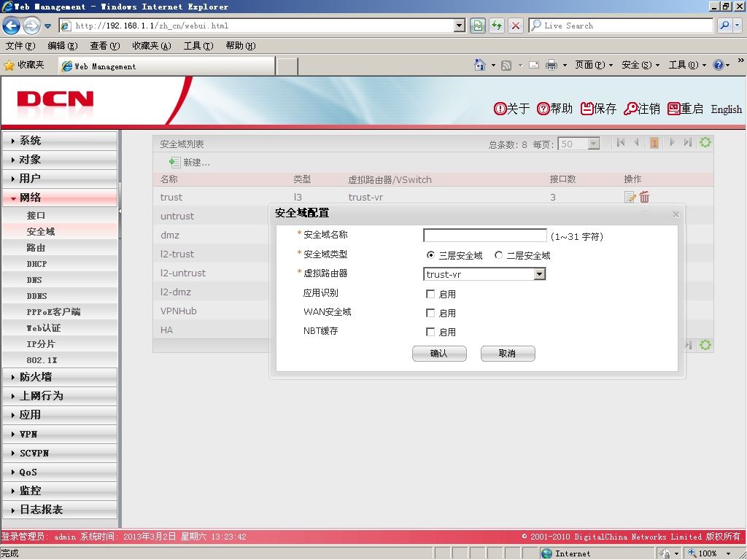The height and width of the screenshot is (560, 747).
Task: Switch language to English
Action: coord(726,109)
